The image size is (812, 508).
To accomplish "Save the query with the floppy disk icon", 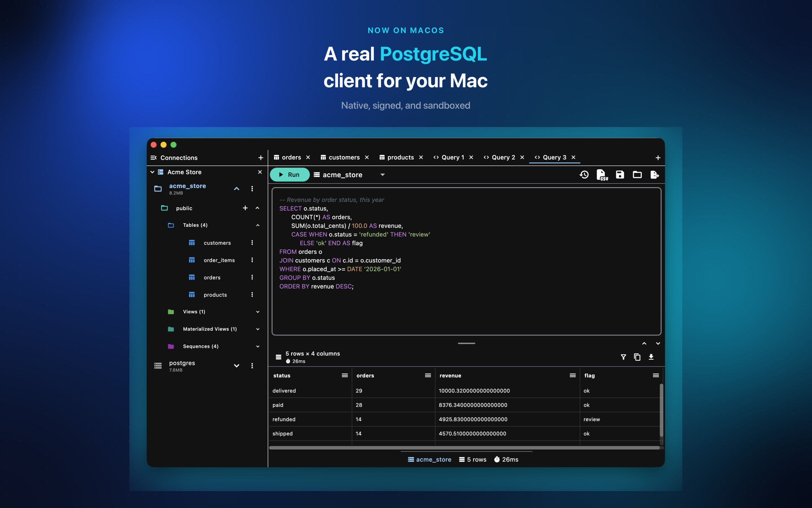I will click(x=620, y=175).
